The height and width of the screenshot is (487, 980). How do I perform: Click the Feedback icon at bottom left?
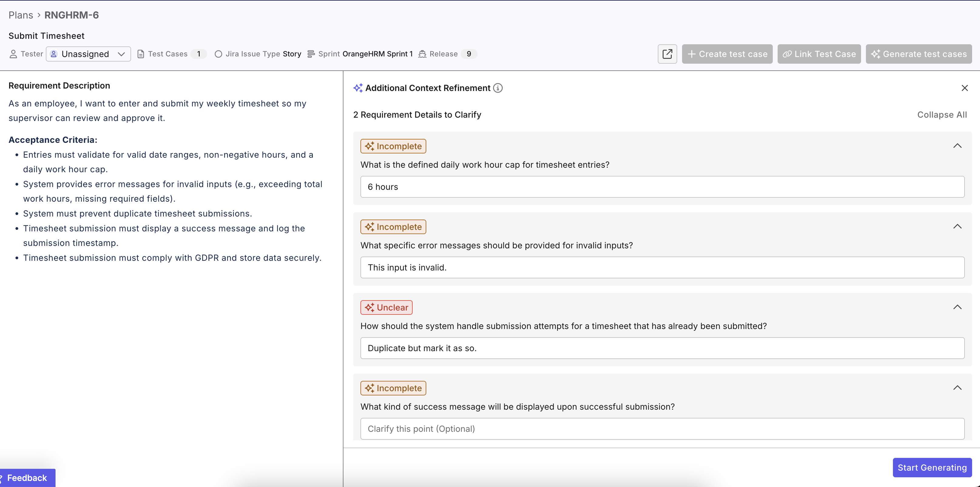coord(4,478)
